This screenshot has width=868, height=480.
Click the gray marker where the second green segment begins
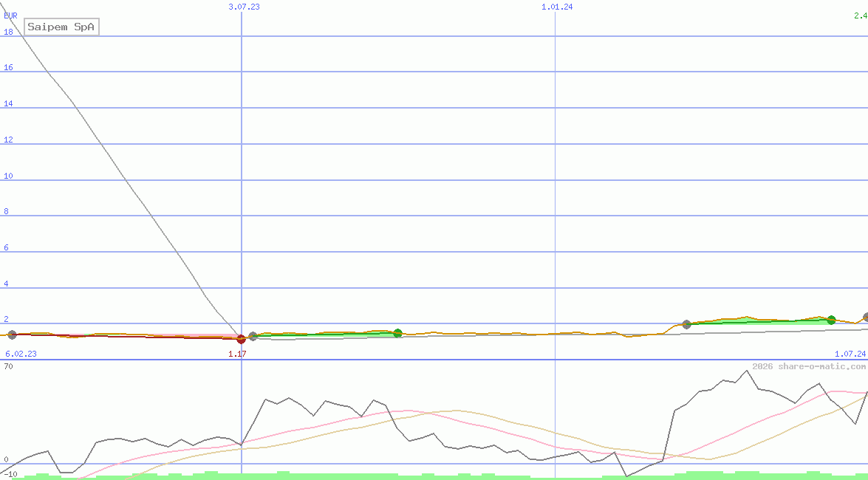(686, 324)
